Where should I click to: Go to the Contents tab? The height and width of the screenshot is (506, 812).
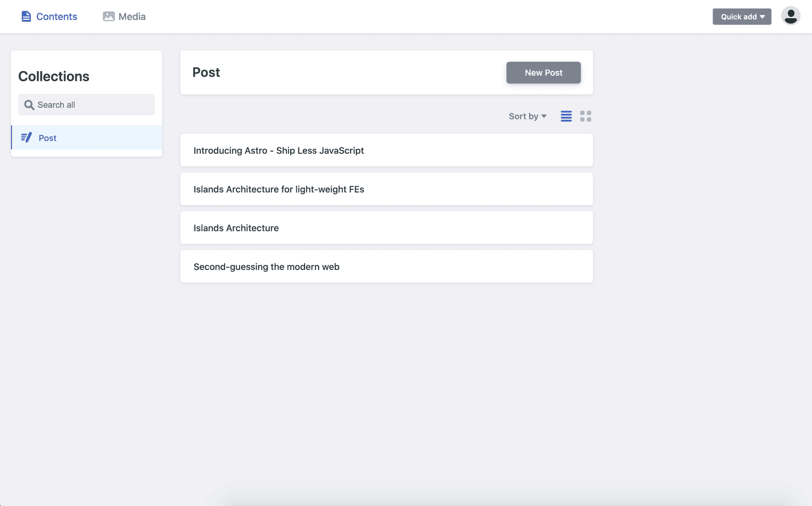pos(49,16)
